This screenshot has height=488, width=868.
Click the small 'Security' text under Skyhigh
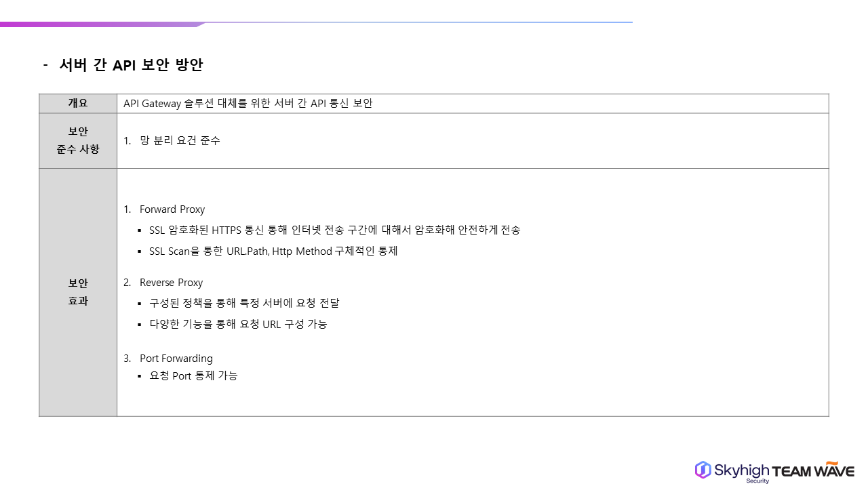pos(757,481)
